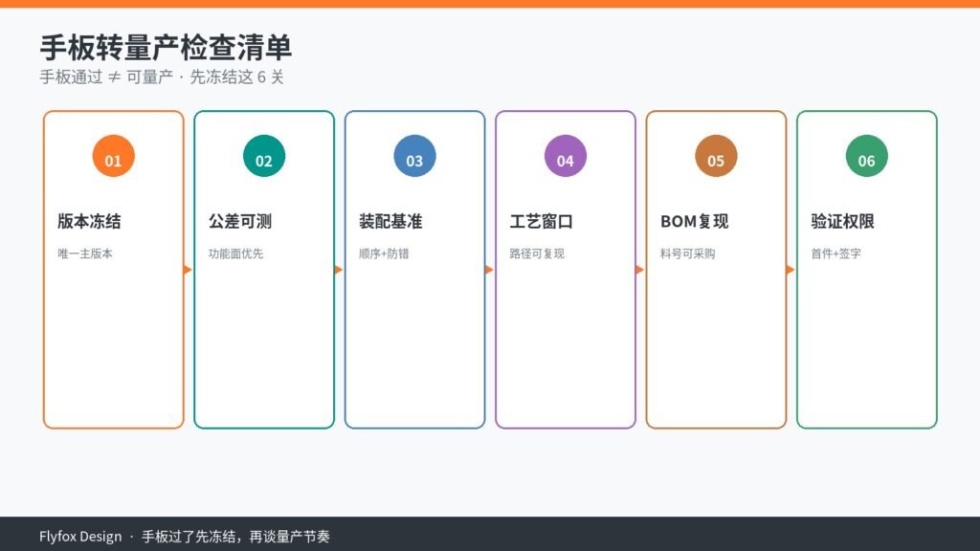This screenshot has width=980, height=551.
Task: Click the text 料号可采购
Action: pyautogui.click(x=687, y=253)
